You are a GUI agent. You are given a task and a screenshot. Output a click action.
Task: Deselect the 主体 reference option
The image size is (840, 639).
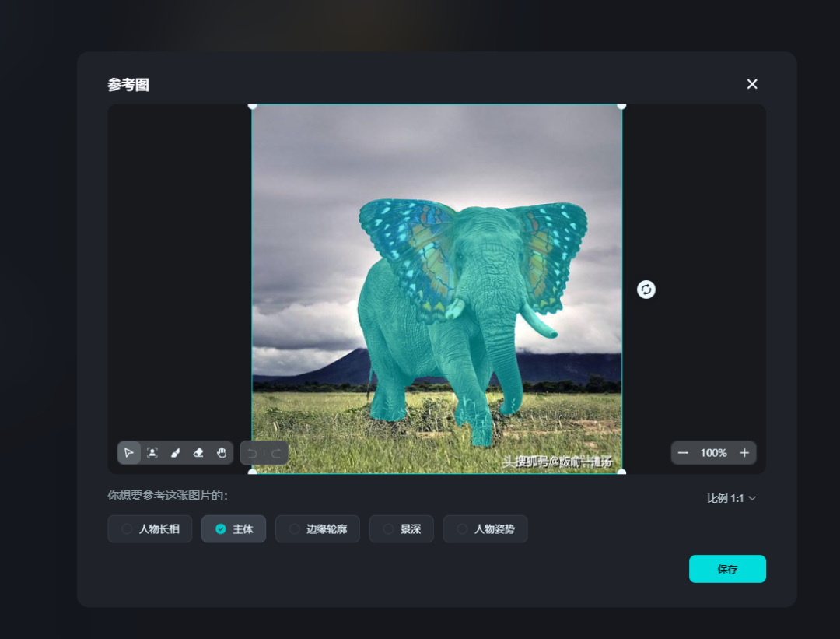(233, 528)
